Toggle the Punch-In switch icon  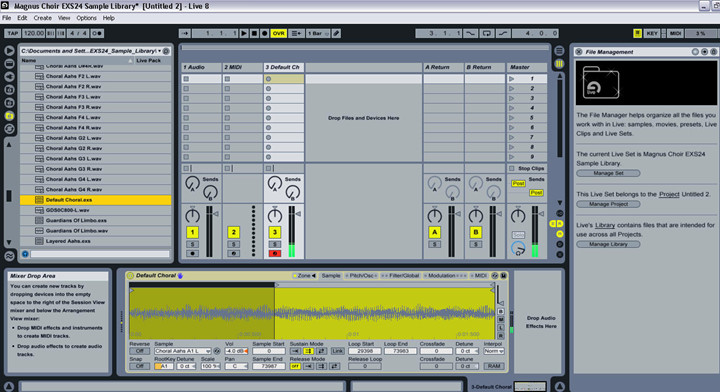(471, 34)
